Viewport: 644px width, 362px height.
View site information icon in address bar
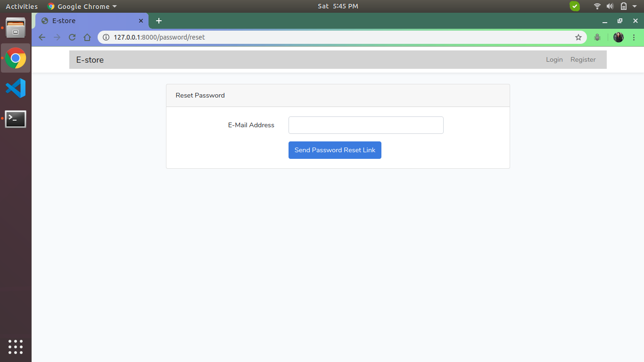click(x=106, y=37)
